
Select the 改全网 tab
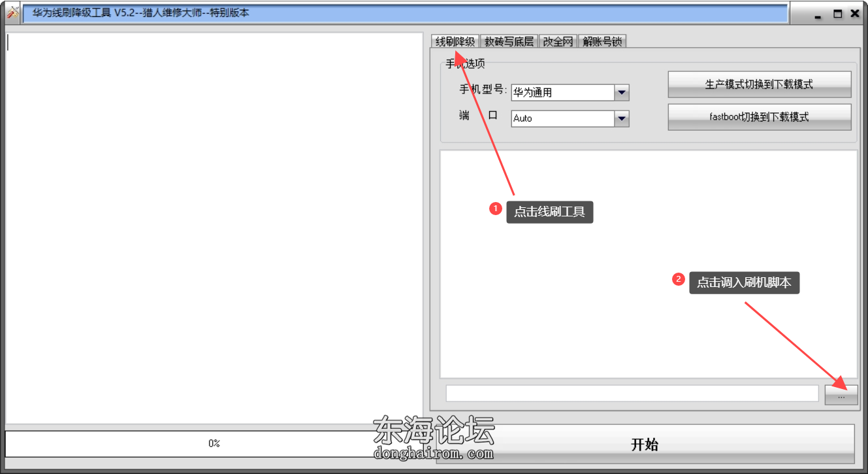click(x=558, y=42)
